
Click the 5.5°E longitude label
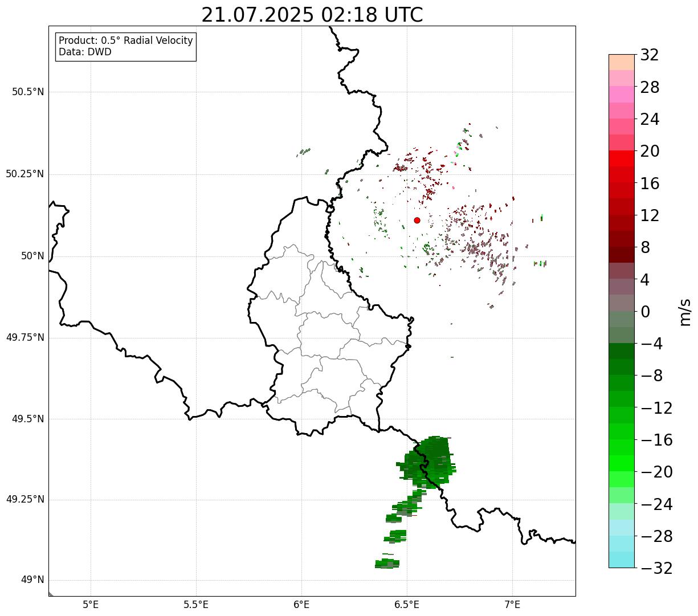pyautogui.click(x=196, y=604)
